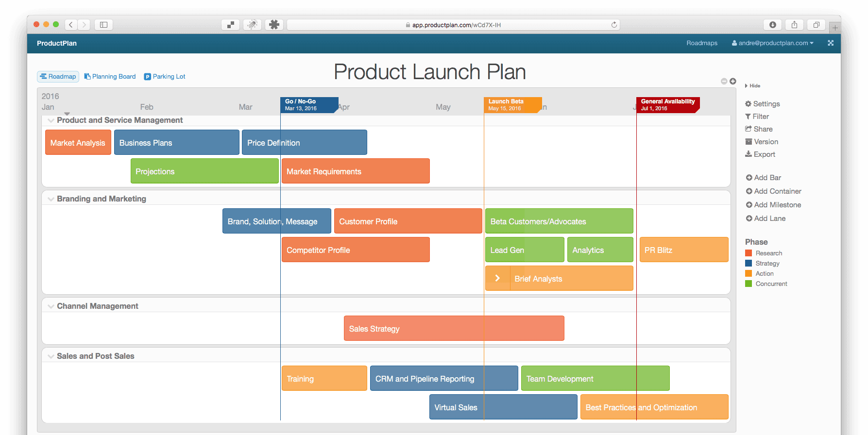Click Concurrent green legend swatch
The height and width of the screenshot is (435, 868).
tap(749, 284)
